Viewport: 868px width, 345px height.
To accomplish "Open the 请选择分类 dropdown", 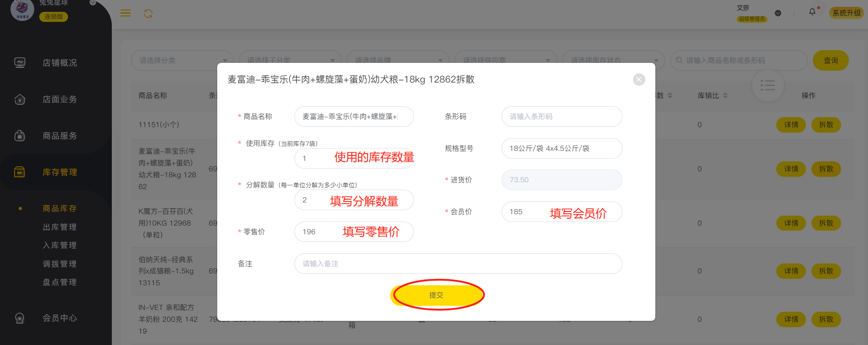I will click(182, 60).
